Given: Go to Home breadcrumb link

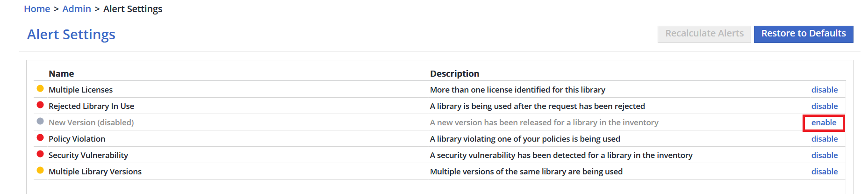Looking at the screenshot, I should pyautogui.click(x=37, y=9).
